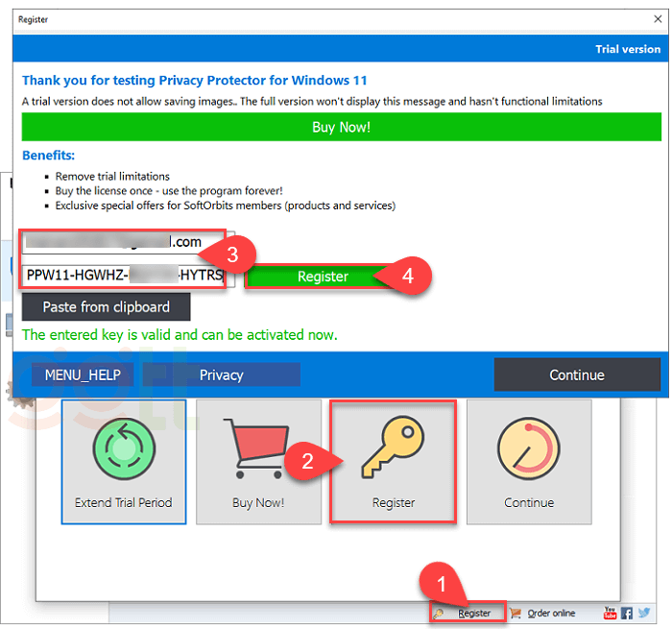Viewport: 672px width, 629px height.
Task: Click the small key icon in status bar
Action: click(439, 613)
